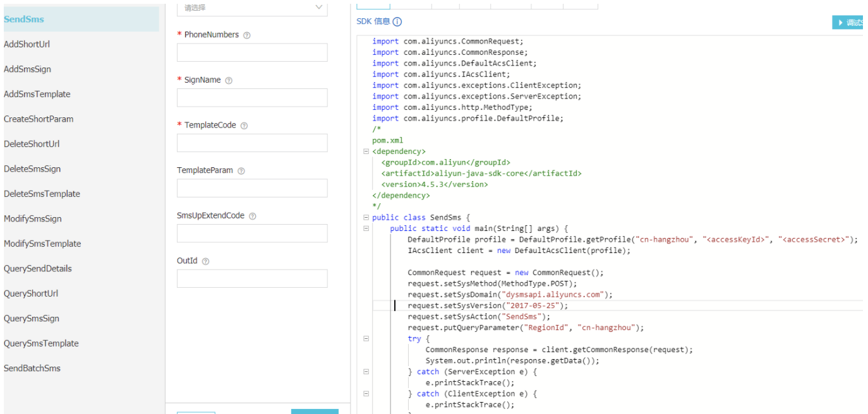Collapse the public class SendSms block
Image resolution: width=868 pixels, height=414 pixels.
[366, 217]
